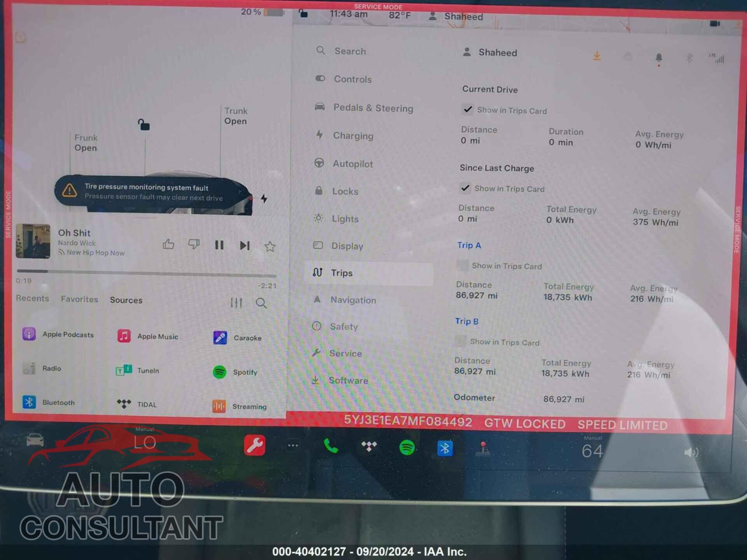747x560 pixels.
Task: Open the TuneIn source
Action: pyautogui.click(x=138, y=370)
